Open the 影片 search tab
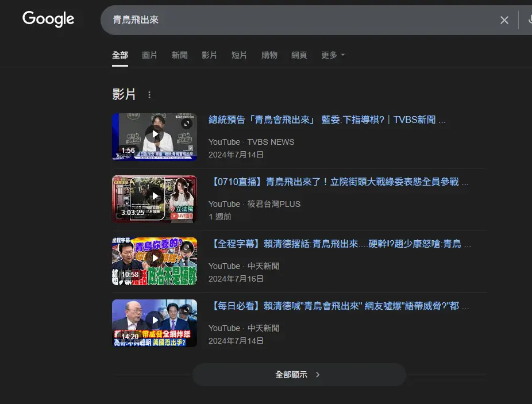The image size is (532, 404). click(x=209, y=55)
